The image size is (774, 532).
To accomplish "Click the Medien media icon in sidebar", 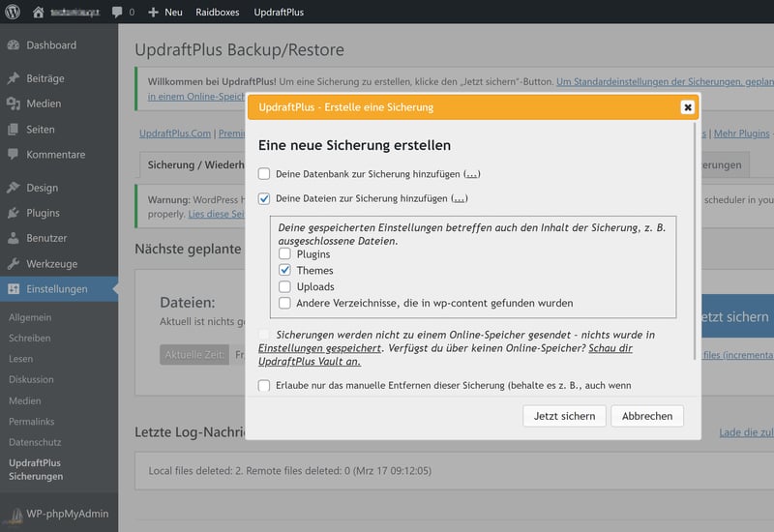I will click(13, 103).
